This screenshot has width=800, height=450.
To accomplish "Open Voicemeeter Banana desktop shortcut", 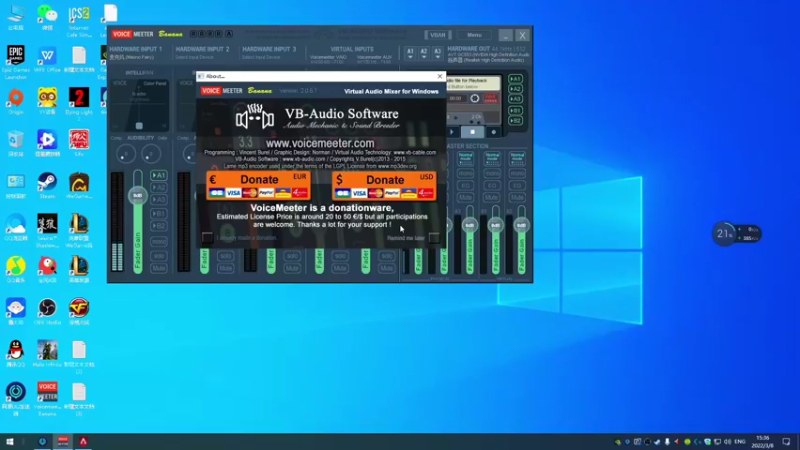I will [47, 399].
